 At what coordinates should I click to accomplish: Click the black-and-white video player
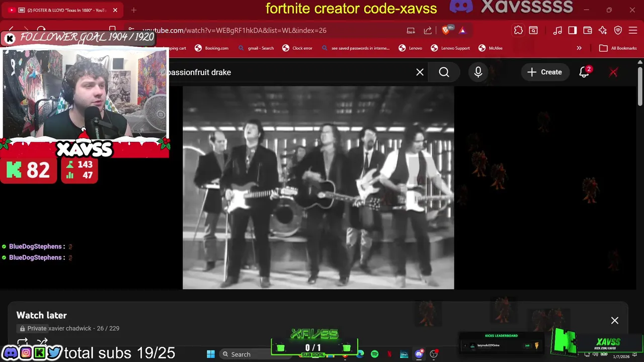[318, 188]
